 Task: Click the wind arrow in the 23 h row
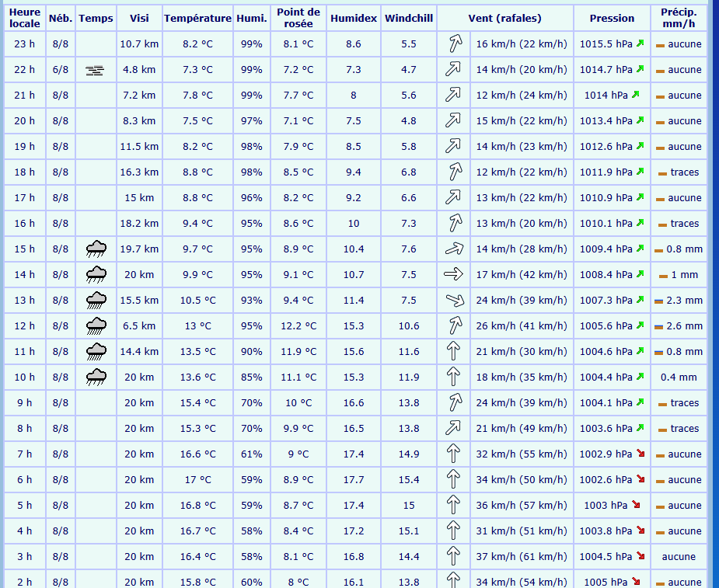(x=453, y=44)
